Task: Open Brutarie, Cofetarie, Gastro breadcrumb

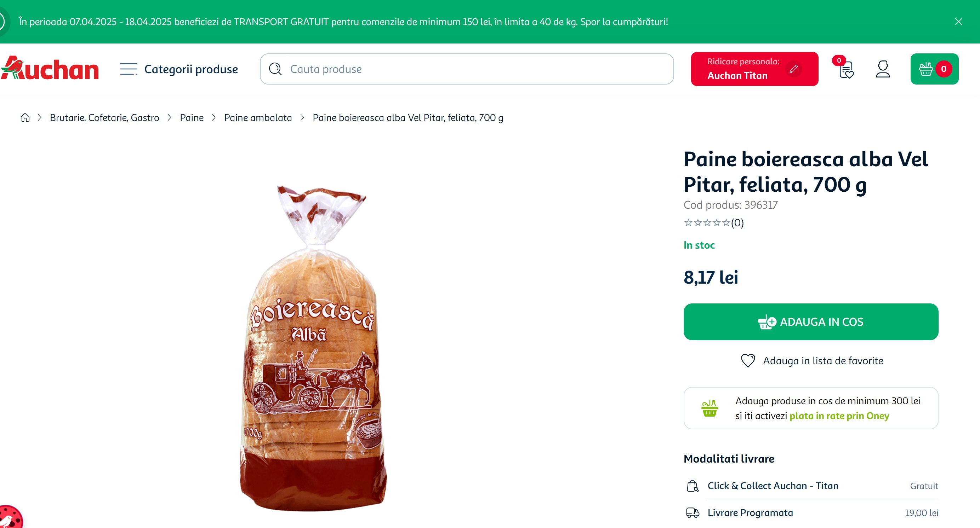Action: pyautogui.click(x=104, y=118)
